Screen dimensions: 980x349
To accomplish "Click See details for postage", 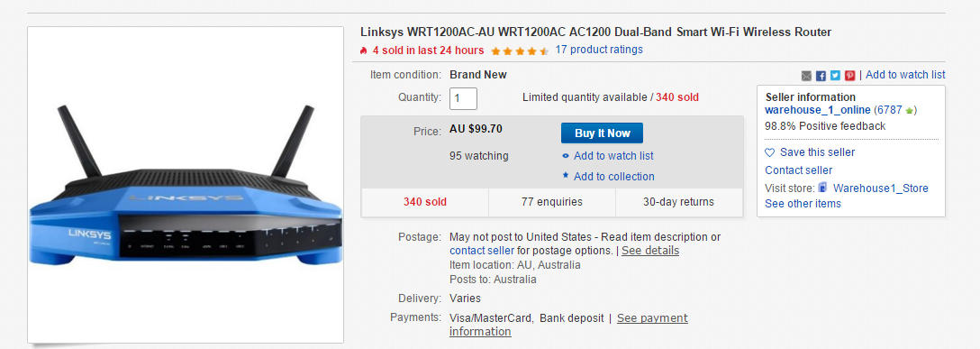I will [x=650, y=251].
